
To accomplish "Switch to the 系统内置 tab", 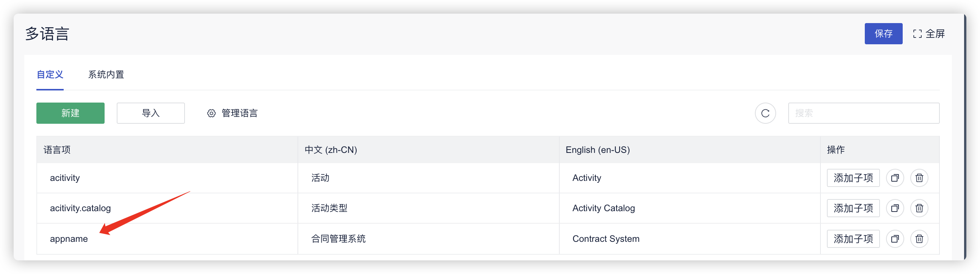I will [106, 75].
